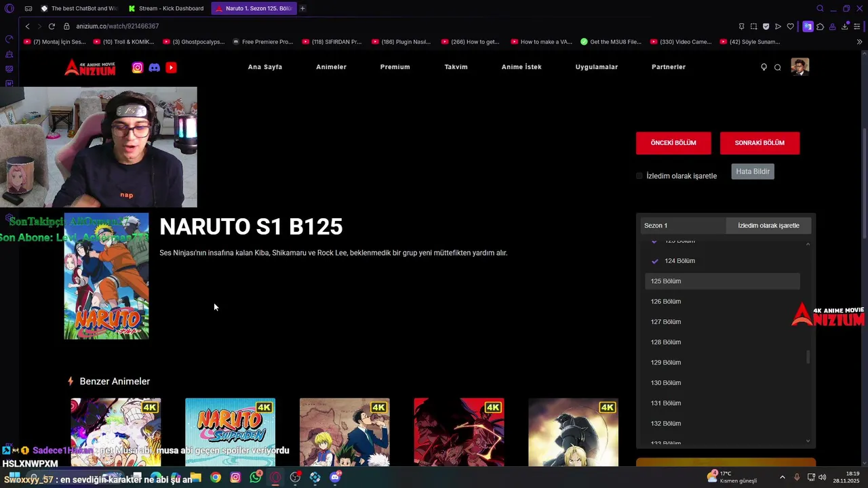Open the Sezon 1 season dropdown
The height and width of the screenshot is (488, 868).
(x=683, y=226)
